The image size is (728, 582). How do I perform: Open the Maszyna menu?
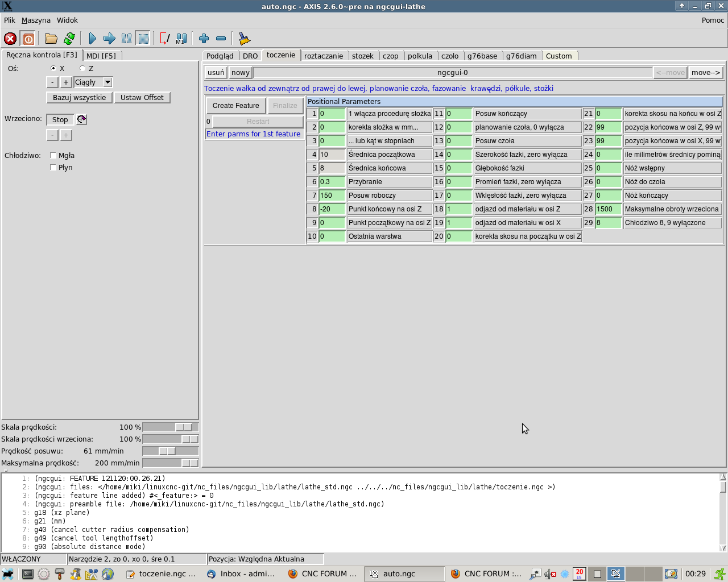36,20
